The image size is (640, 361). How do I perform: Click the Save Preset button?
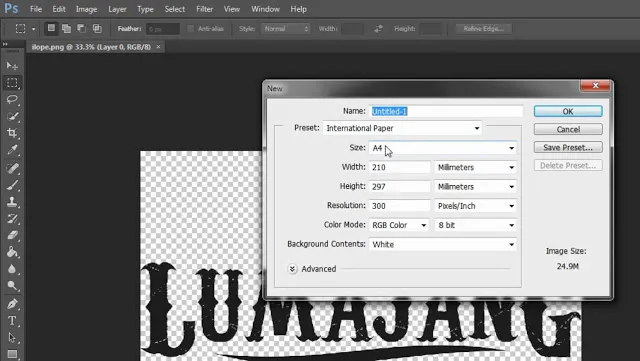568,147
